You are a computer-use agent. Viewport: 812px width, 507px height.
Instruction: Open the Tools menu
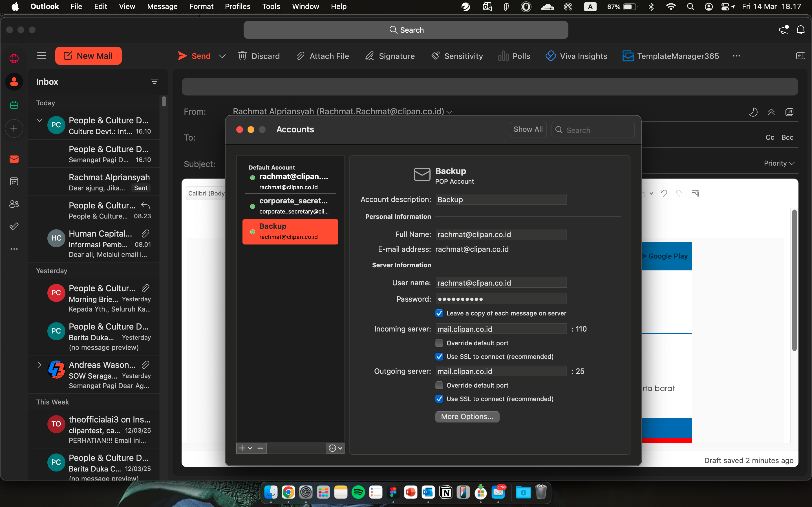click(x=271, y=6)
